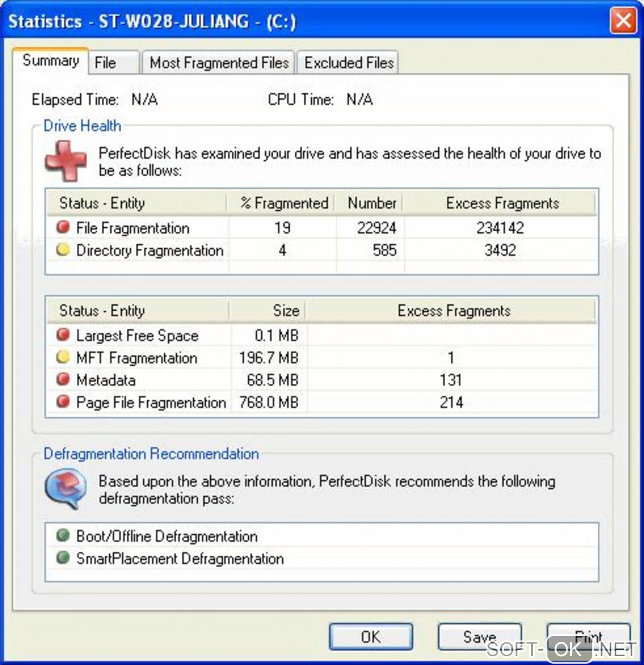Click the 196.7 MB size value
Image resolution: width=644 pixels, height=665 pixels.
click(269, 358)
